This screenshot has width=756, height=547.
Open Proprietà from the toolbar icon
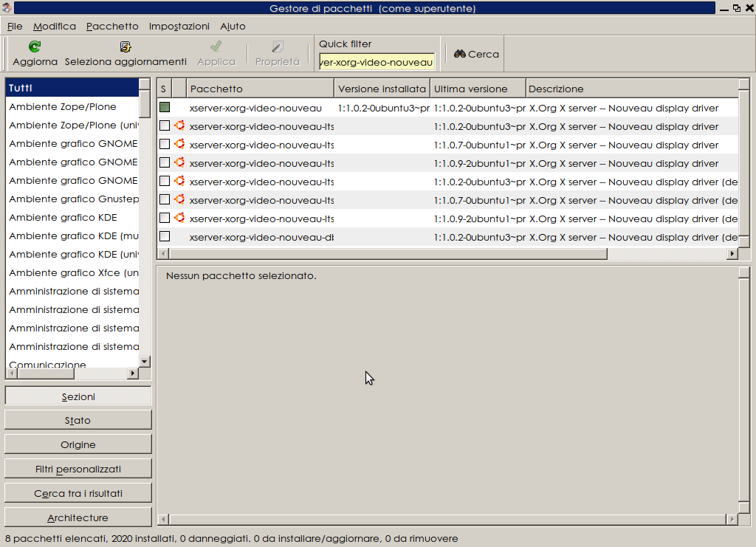(x=278, y=47)
